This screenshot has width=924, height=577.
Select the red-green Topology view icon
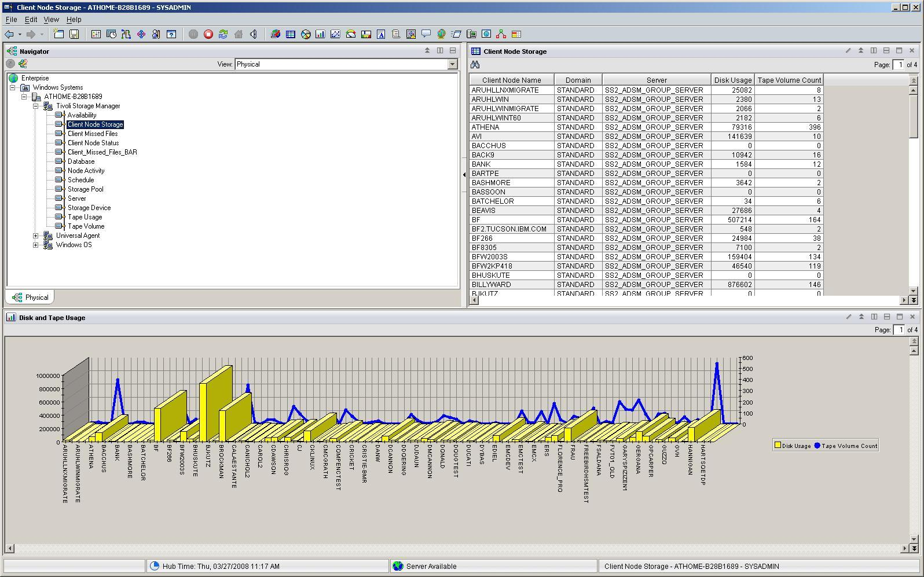pyautogui.click(x=501, y=34)
